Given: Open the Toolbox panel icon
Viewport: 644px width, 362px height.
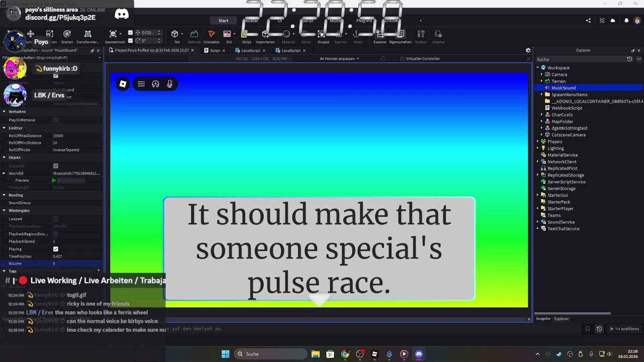Looking at the screenshot, I should click(421, 34).
